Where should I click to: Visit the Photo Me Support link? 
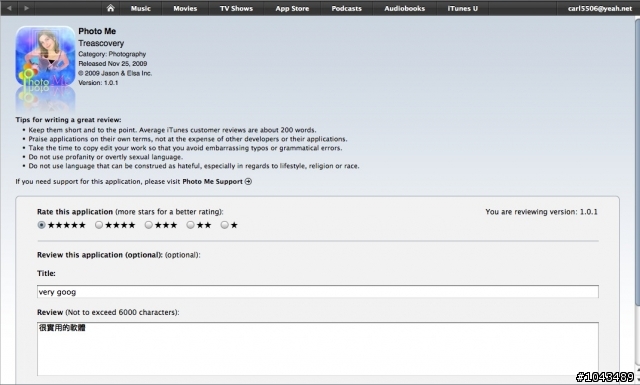pos(212,181)
